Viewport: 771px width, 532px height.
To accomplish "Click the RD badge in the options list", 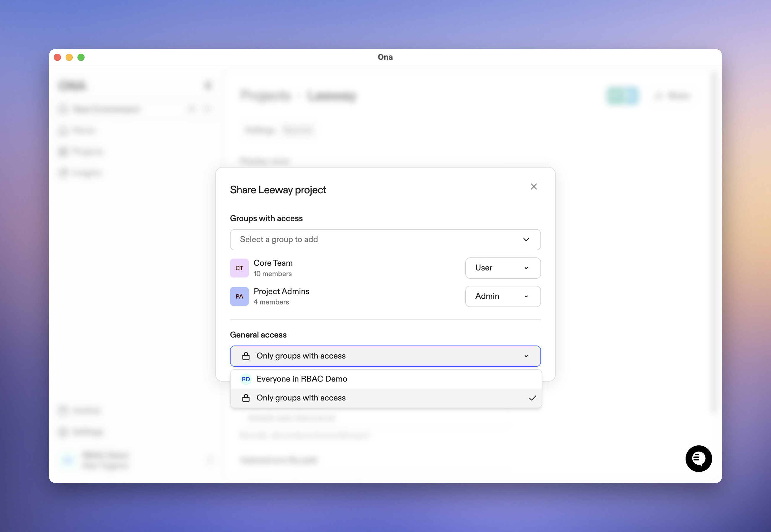I will tap(246, 379).
